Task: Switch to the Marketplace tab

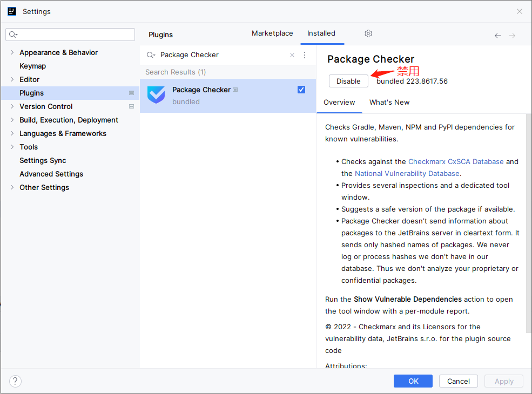Action: click(x=272, y=33)
